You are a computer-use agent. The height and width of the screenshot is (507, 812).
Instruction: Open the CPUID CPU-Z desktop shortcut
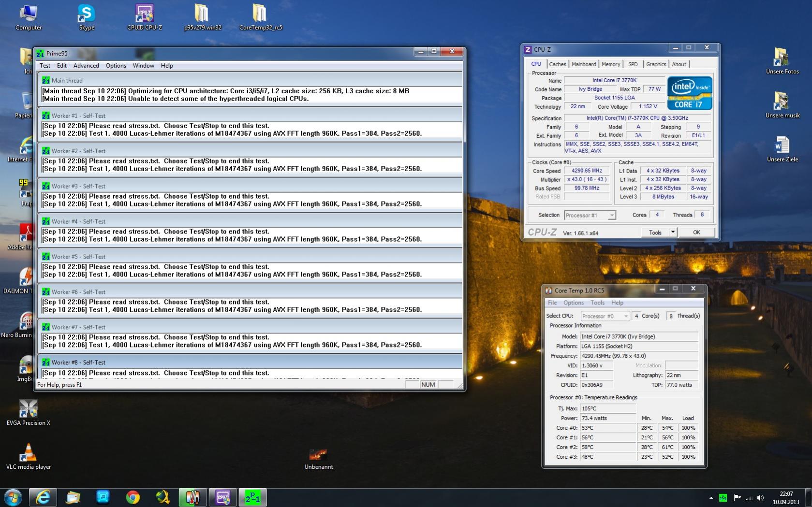tap(145, 17)
